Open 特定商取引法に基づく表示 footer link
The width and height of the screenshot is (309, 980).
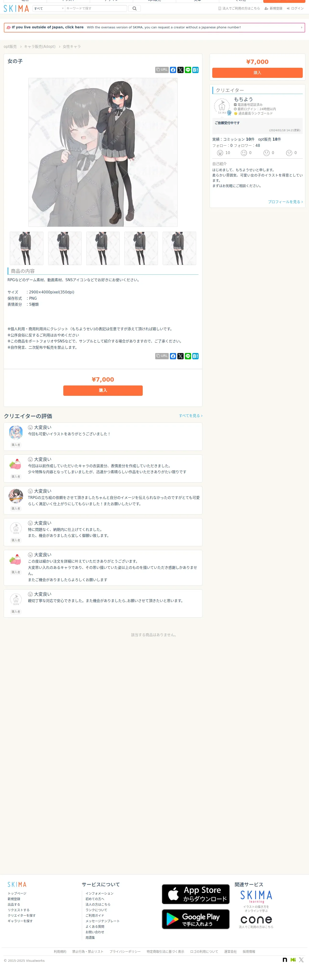[165, 951]
